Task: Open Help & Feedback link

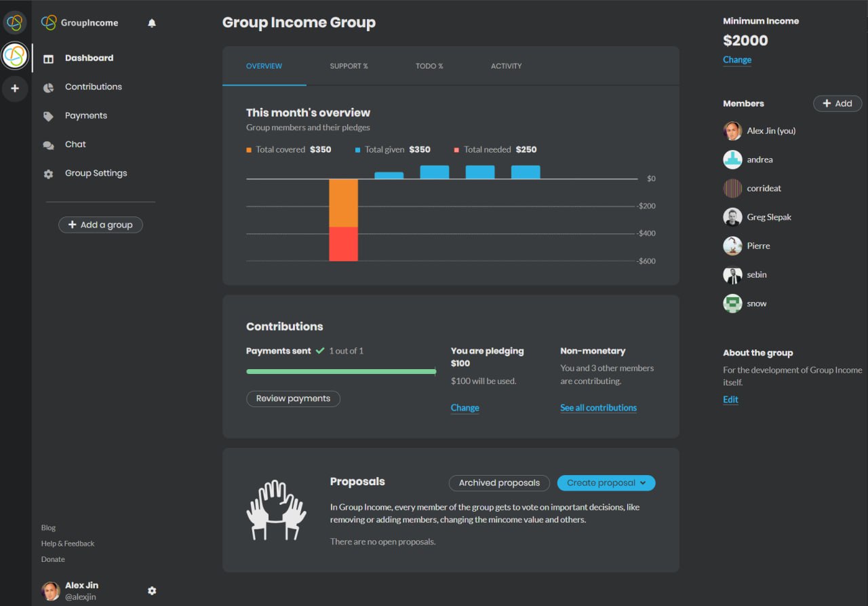Action: point(68,544)
